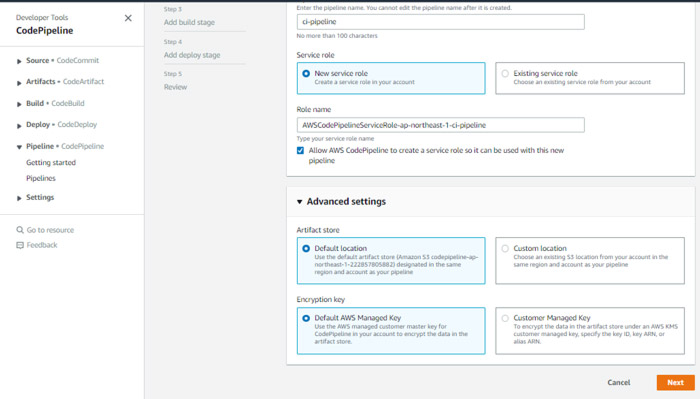Open the Feedback link
Viewport: 700px width, 399px height.
[42, 245]
